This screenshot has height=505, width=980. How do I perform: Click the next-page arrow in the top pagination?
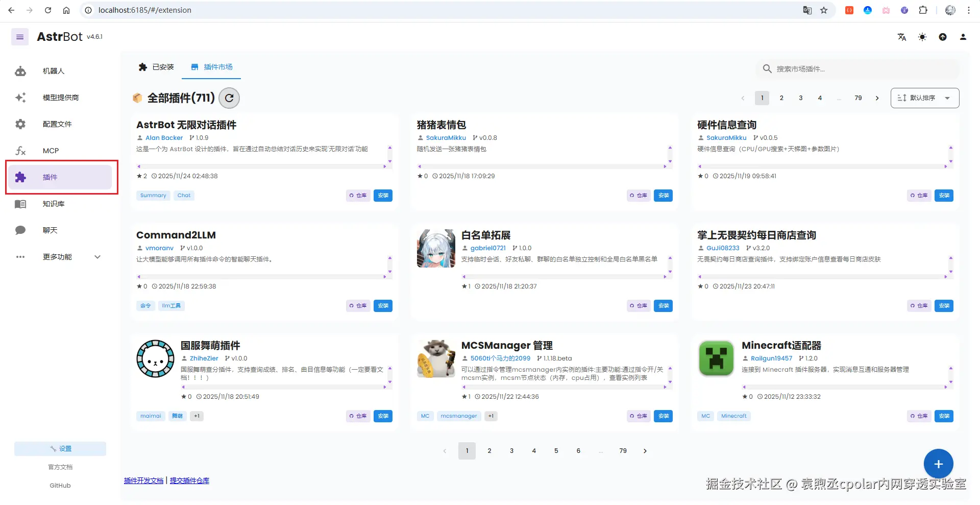[877, 98]
